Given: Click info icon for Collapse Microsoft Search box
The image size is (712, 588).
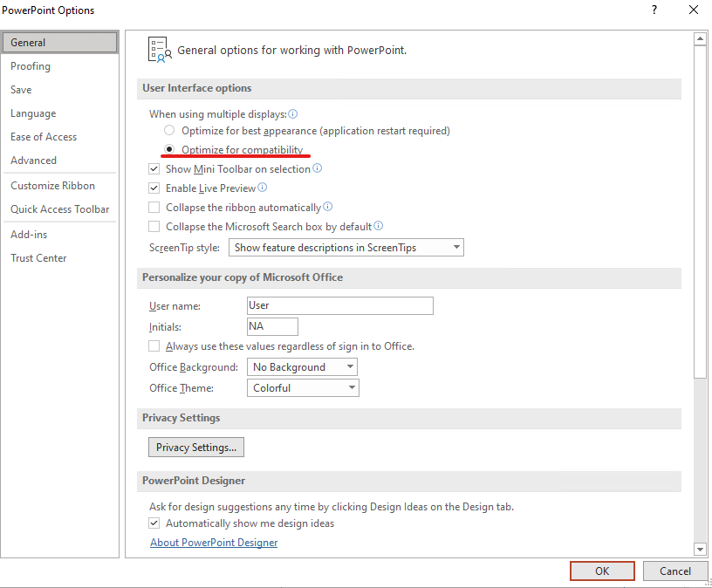Looking at the screenshot, I should point(379,226).
